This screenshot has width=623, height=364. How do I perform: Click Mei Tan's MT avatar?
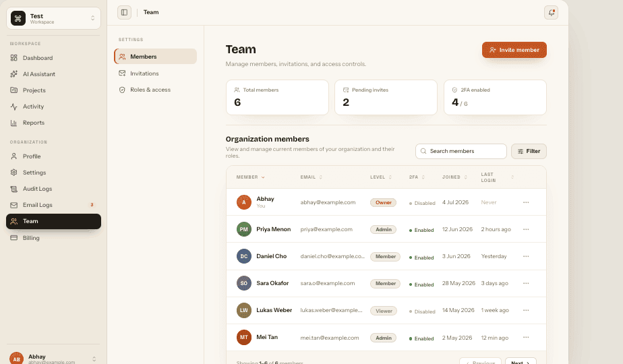coord(244,338)
